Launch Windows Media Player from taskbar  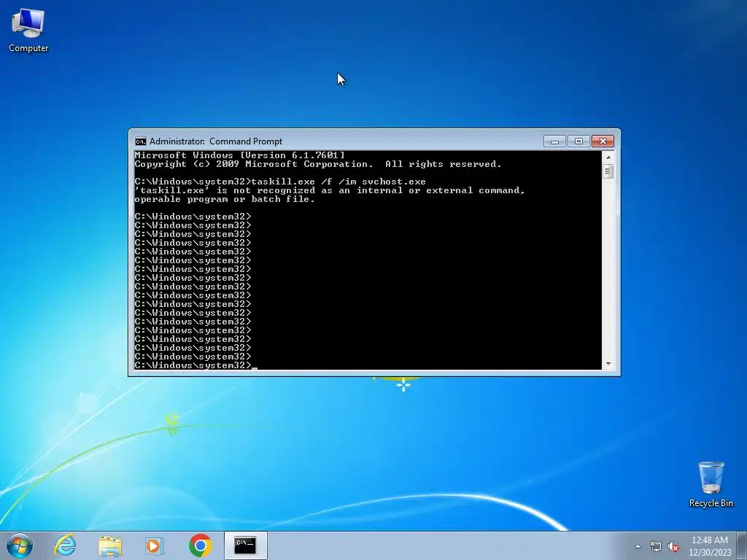pos(155,545)
